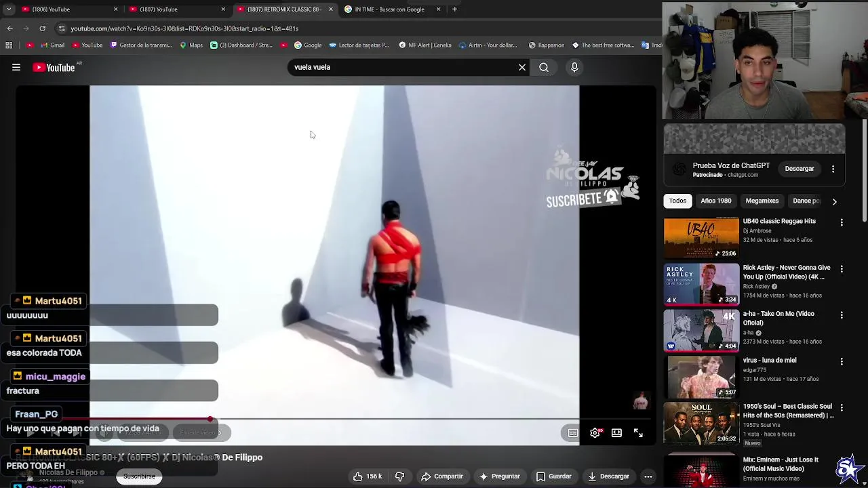
Task: Toggle subtitles in the video player
Action: pyautogui.click(x=573, y=433)
